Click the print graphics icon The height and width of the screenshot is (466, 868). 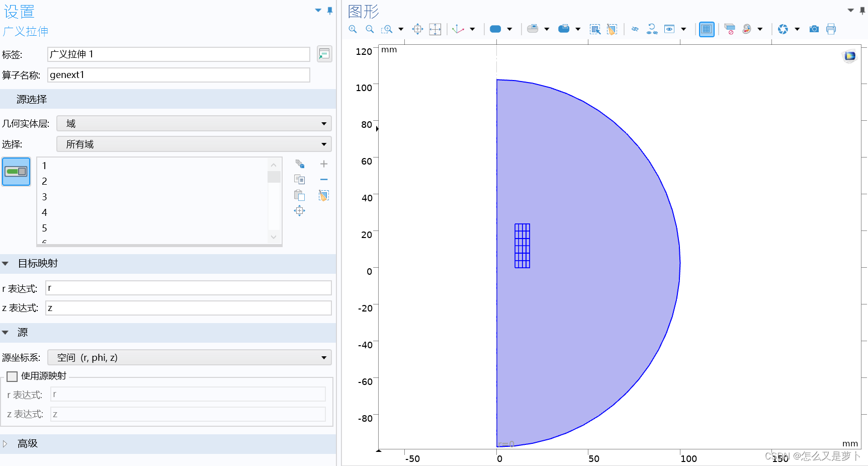(831, 29)
